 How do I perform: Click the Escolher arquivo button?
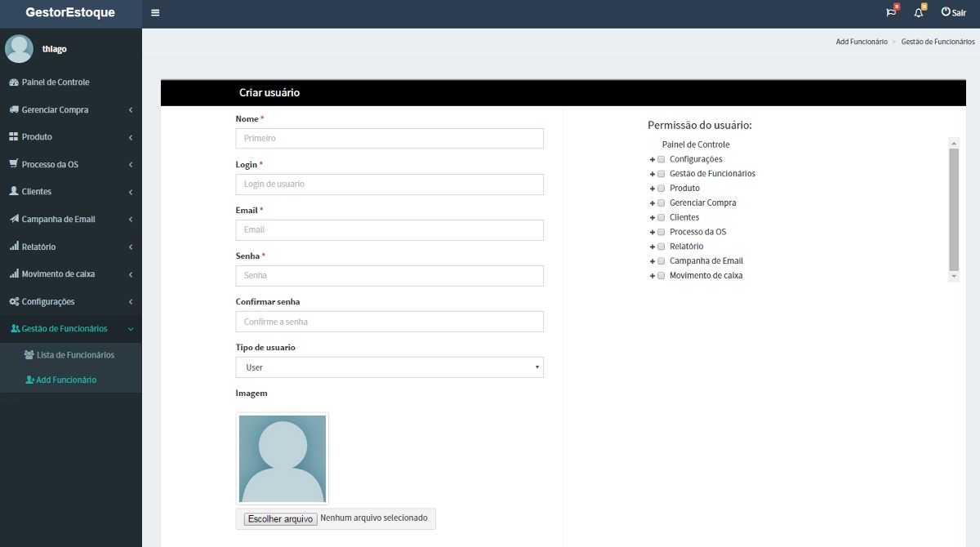tap(279, 518)
